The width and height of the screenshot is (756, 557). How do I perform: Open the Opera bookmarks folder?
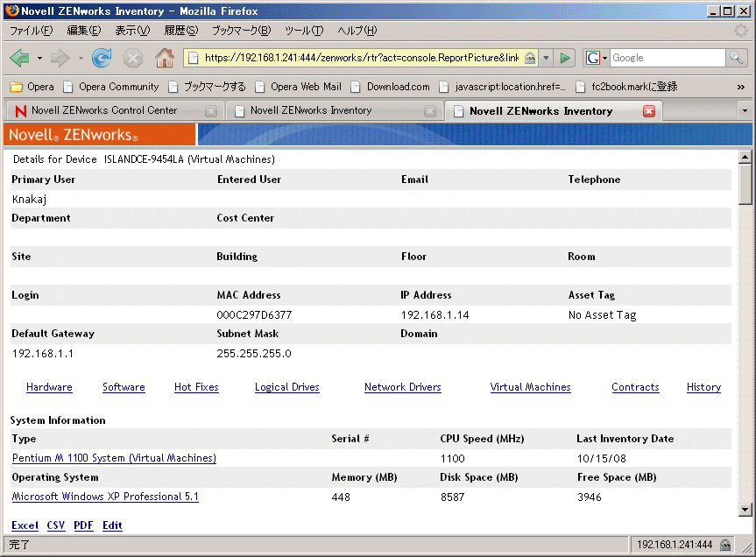[32, 87]
